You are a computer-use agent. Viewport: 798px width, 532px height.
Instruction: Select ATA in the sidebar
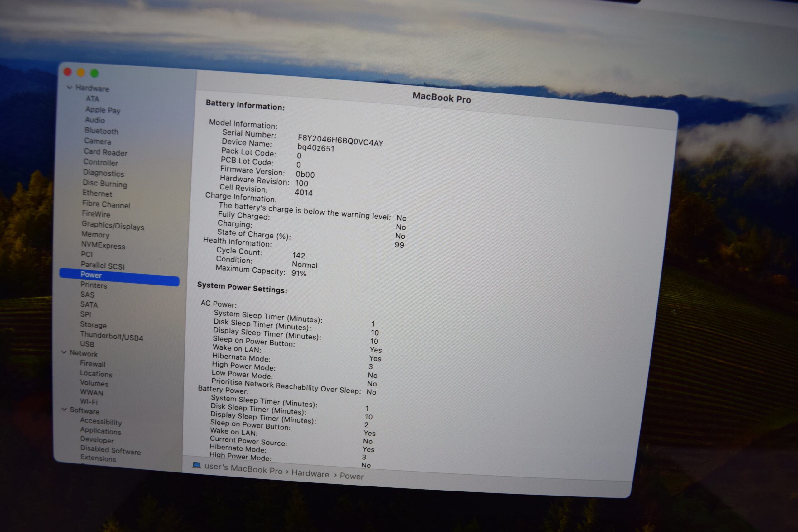point(92,99)
